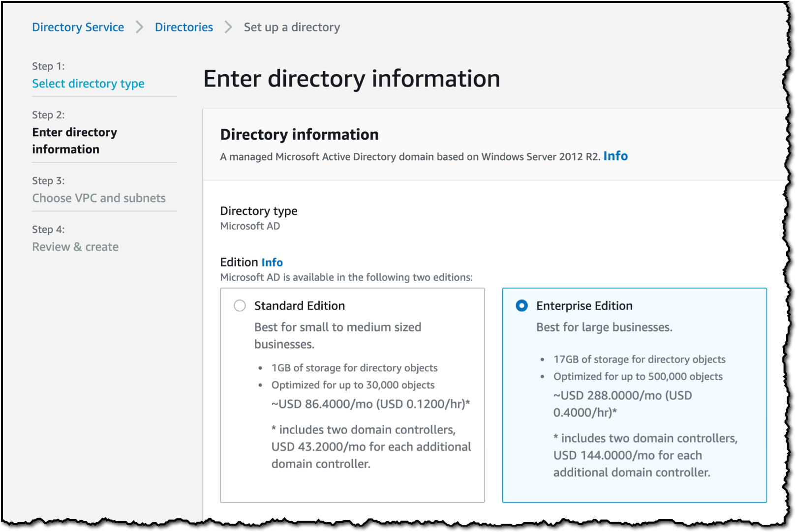Open the Directory Service breadcrumb link
Viewport: 797px width, 532px height.
[78, 27]
